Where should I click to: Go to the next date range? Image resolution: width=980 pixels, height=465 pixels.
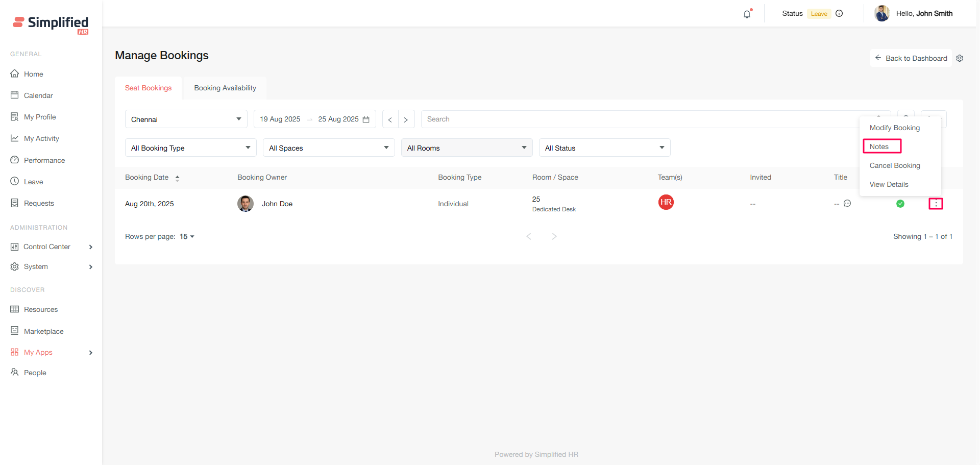point(406,119)
